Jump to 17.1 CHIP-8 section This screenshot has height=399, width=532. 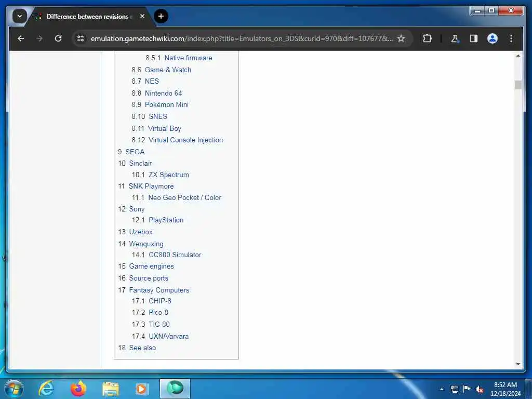pyautogui.click(x=152, y=301)
